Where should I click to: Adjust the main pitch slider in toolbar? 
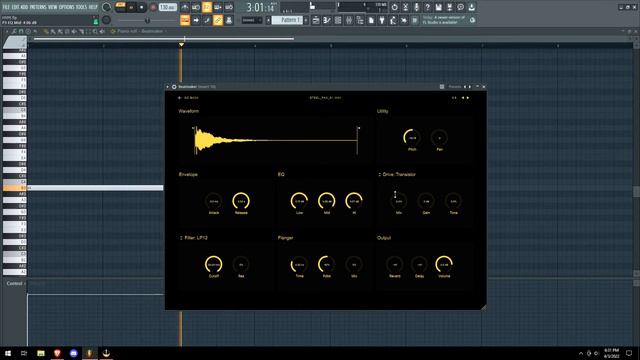(x=147, y=20)
